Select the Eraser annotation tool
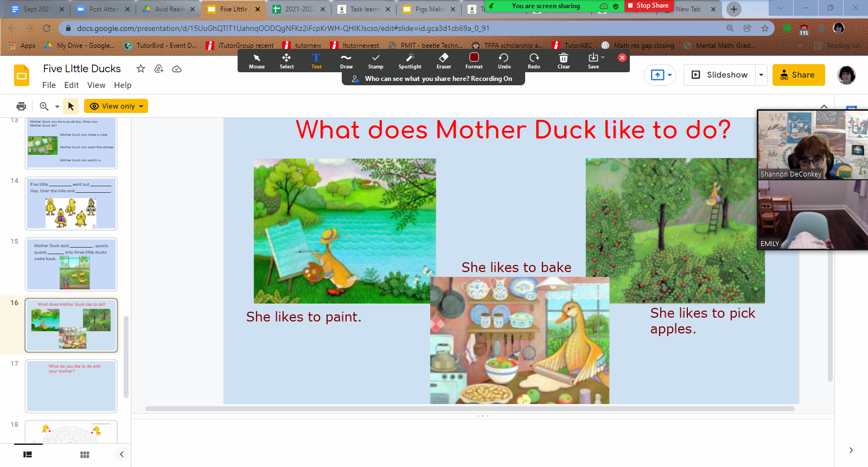 pos(444,61)
